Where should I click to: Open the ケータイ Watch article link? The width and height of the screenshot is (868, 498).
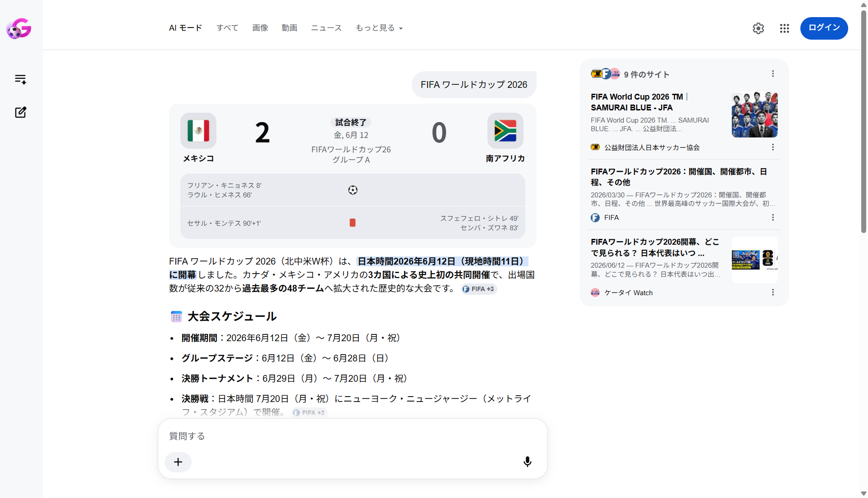click(655, 247)
